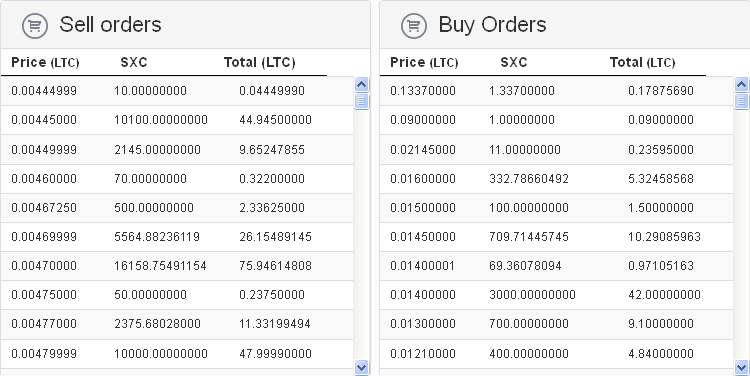
Task: Click Buy Orders scrollbar up arrow
Action: (x=741, y=85)
